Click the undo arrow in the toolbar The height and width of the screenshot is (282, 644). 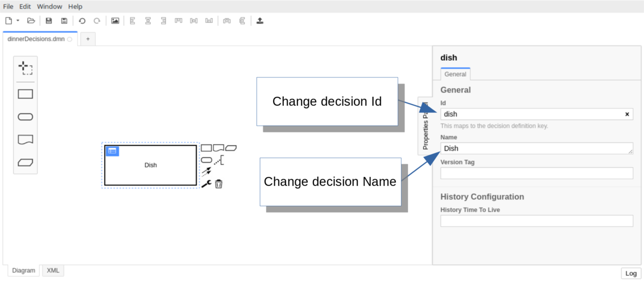(82, 21)
